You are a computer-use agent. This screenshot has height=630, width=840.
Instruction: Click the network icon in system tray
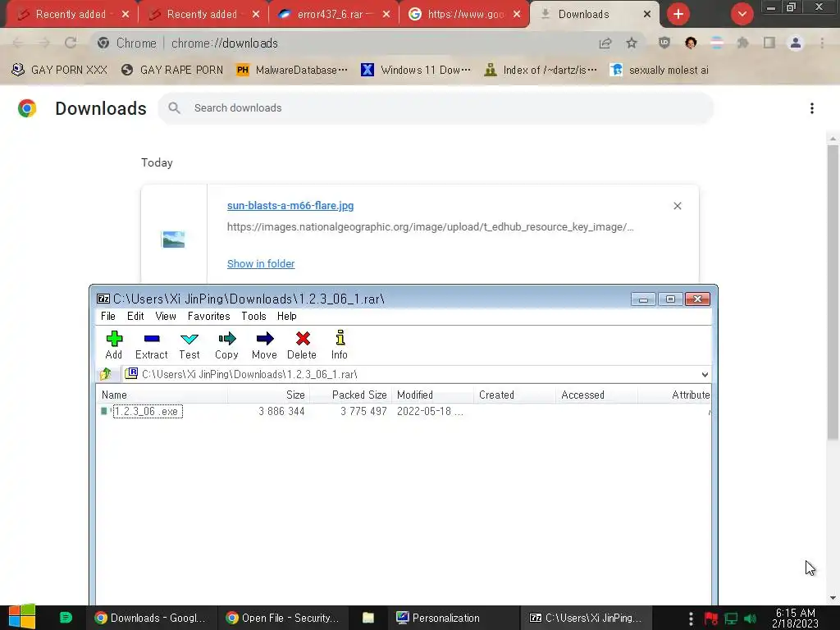731,619
